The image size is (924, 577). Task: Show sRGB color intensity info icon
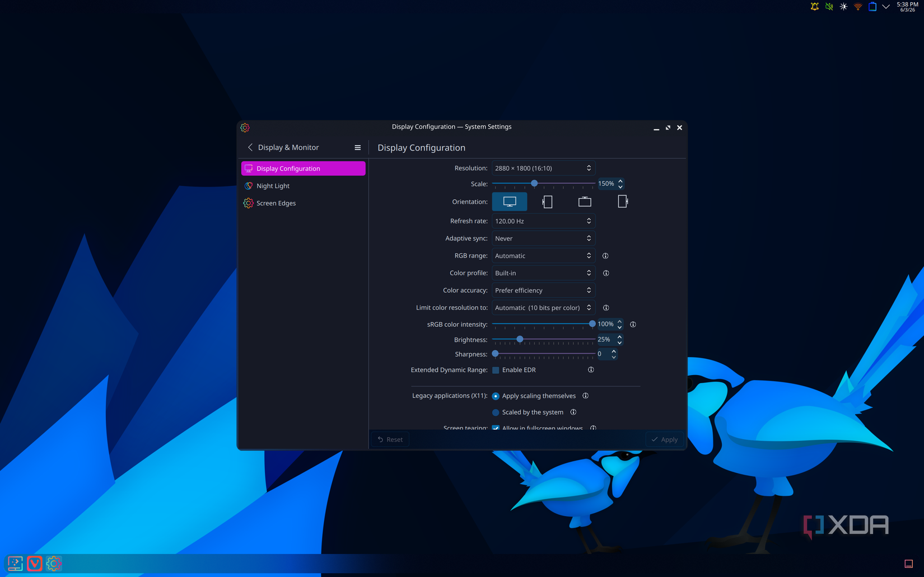633,325
